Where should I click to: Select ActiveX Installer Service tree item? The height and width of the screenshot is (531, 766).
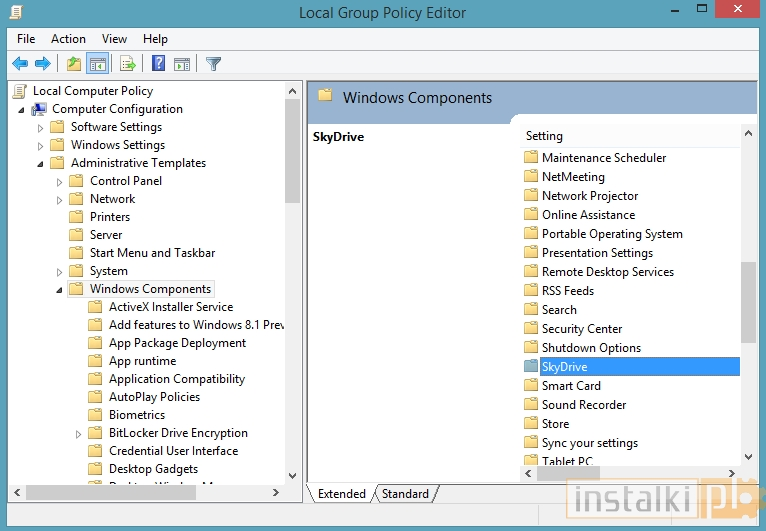[171, 307]
